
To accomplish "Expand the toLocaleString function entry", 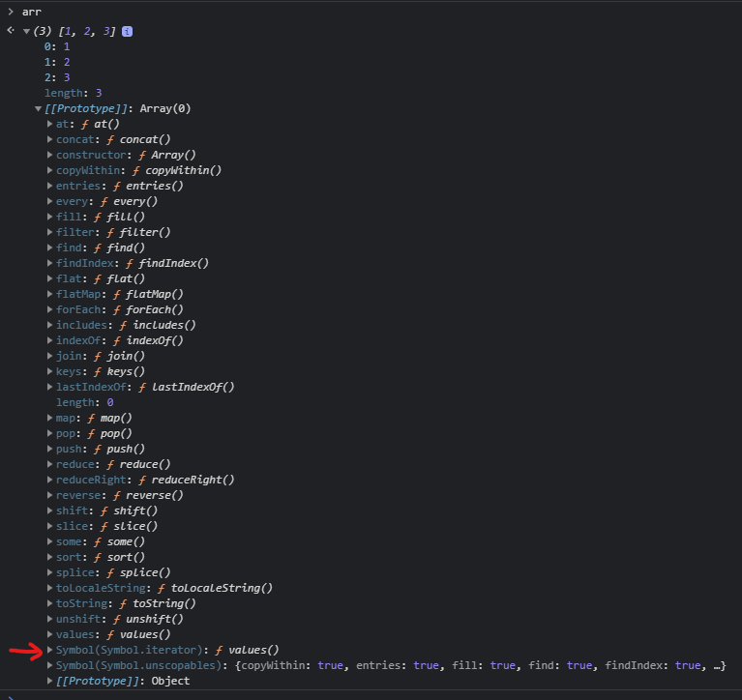I will pyautogui.click(x=49, y=589).
